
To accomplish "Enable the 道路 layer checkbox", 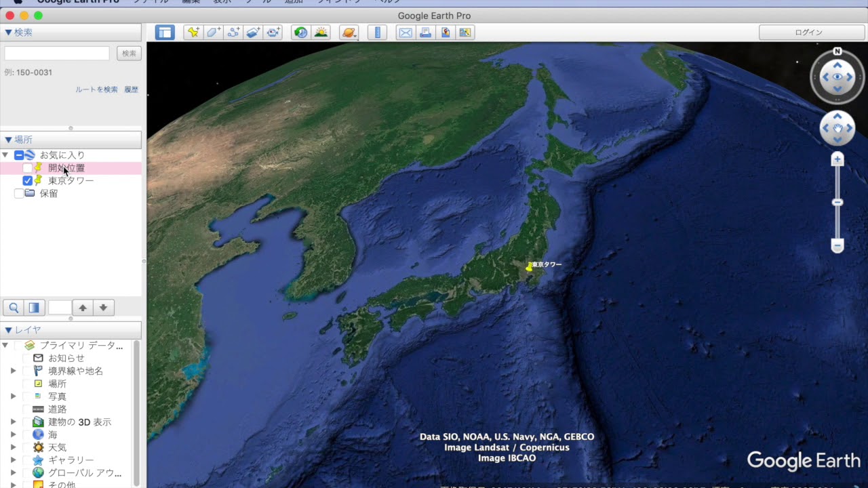I will [x=27, y=409].
